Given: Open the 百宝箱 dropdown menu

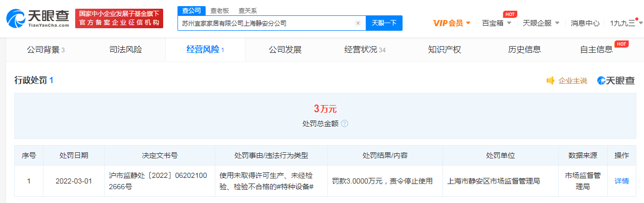Looking at the screenshot, I should [496, 23].
